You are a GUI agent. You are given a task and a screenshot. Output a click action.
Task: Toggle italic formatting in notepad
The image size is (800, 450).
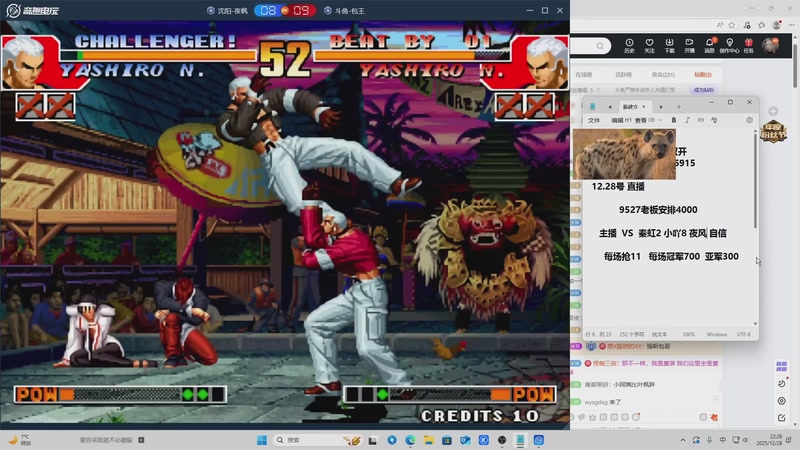pos(687,120)
